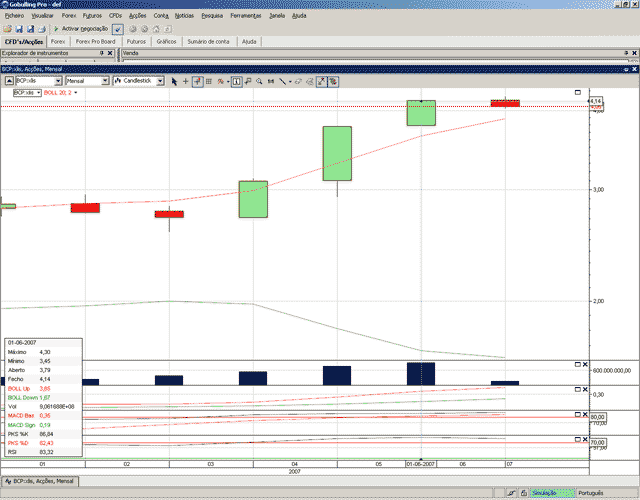The height and width of the screenshot is (500, 640).
Task: Switch to the Forex workspace tab
Action: pos(58,42)
